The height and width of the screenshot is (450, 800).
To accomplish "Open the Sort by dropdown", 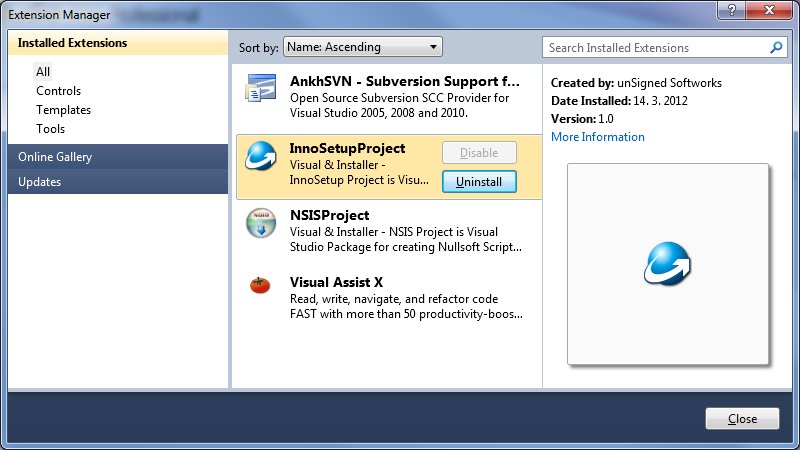I will (x=362, y=47).
